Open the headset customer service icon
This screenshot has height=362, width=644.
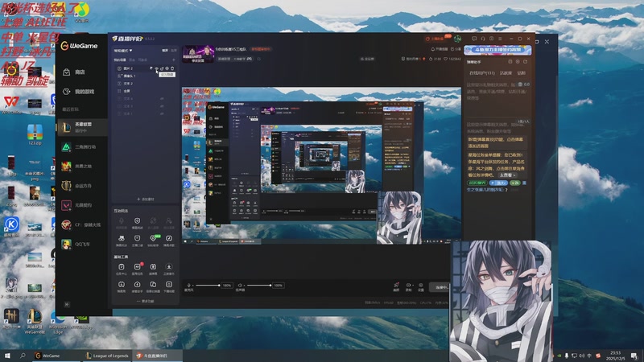click(x=482, y=39)
